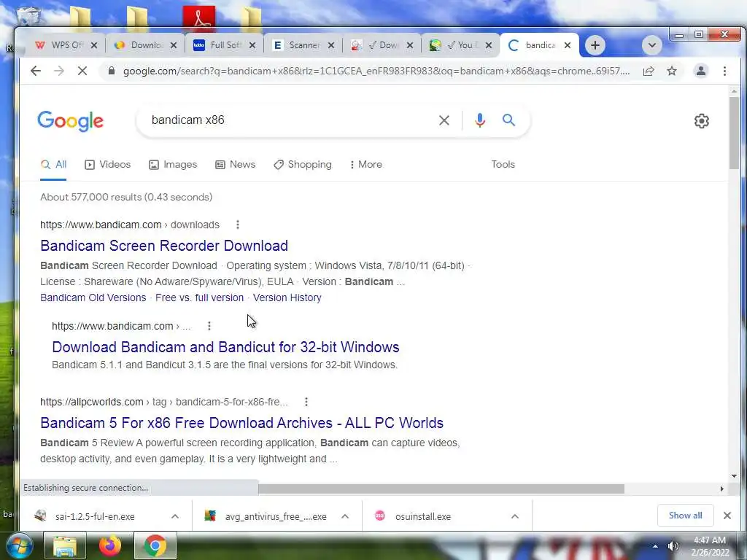Screen dimensions: 747x560
Task: Click the vertical page scrollbar thumb
Action: [x=734, y=133]
